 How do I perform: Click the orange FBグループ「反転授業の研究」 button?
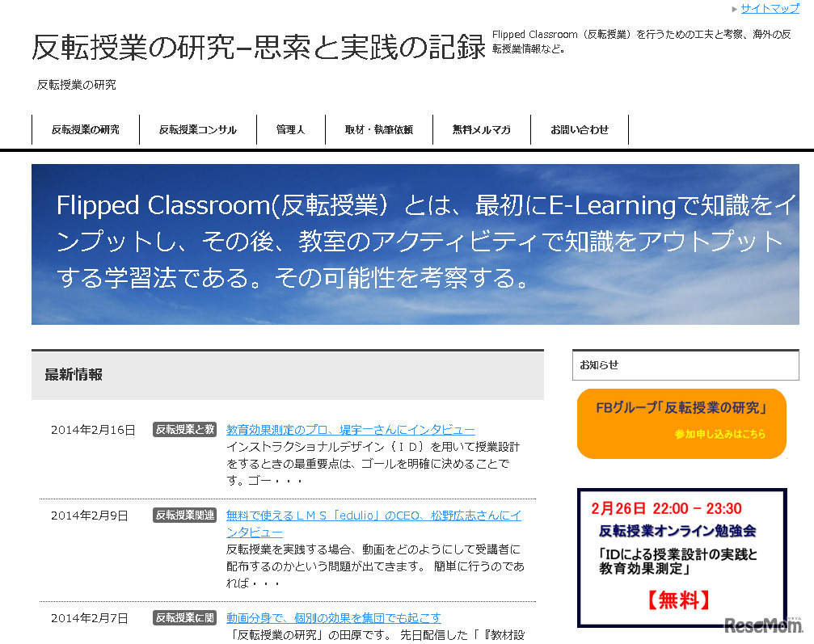pos(681,423)
